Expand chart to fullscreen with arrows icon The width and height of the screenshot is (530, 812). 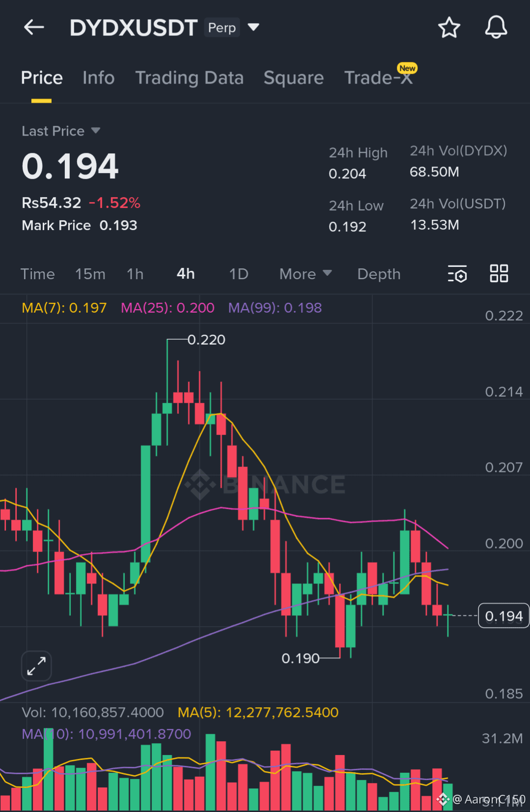point(36,666)
